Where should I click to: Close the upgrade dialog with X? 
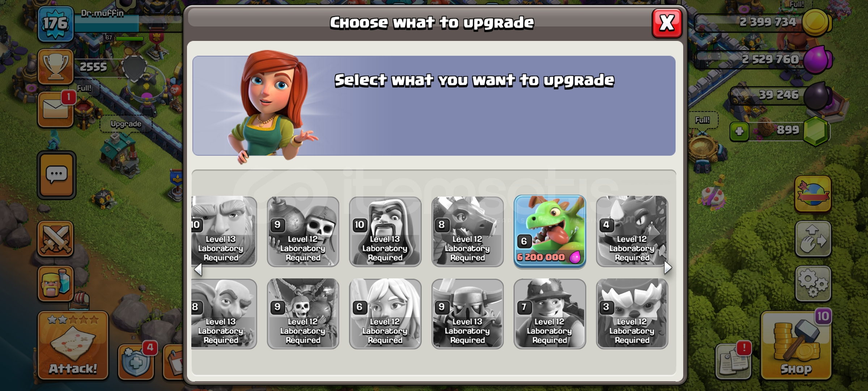667,24
